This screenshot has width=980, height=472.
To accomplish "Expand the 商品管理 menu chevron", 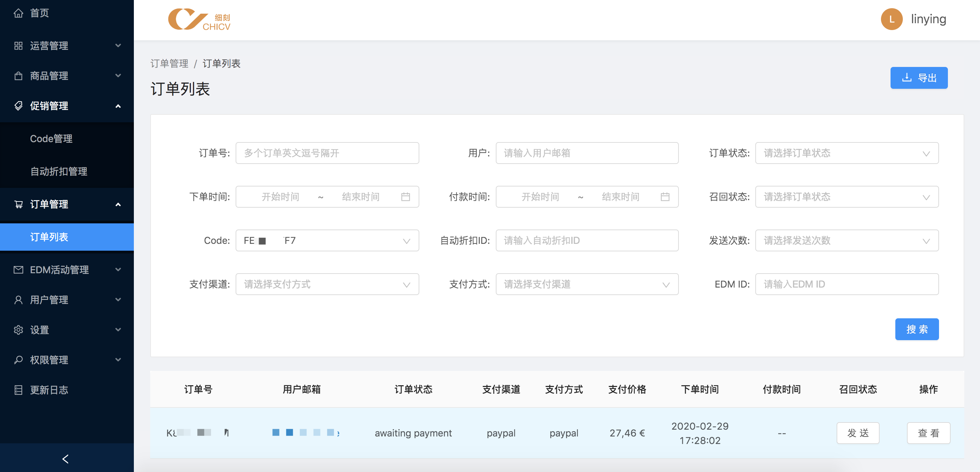I will (x=118, y=76).
